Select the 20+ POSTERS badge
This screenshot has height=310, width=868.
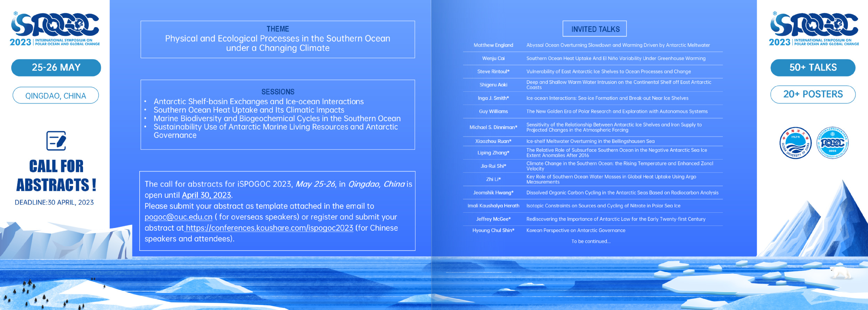point(813,94)
